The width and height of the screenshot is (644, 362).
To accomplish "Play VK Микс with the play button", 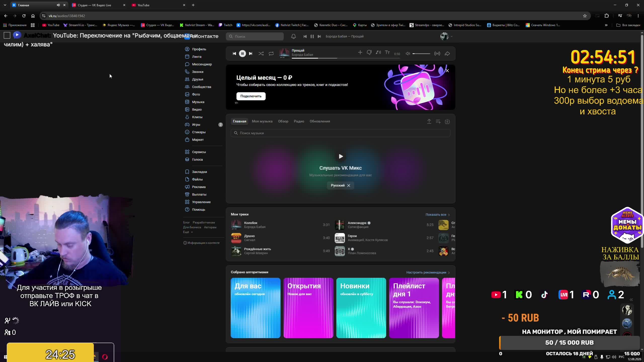I will coord(341,156).
